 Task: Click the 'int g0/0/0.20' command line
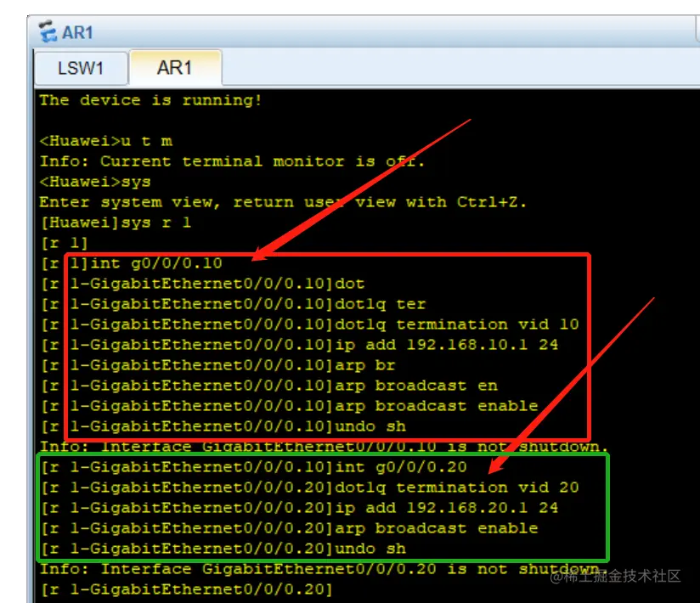click(254, 467)
